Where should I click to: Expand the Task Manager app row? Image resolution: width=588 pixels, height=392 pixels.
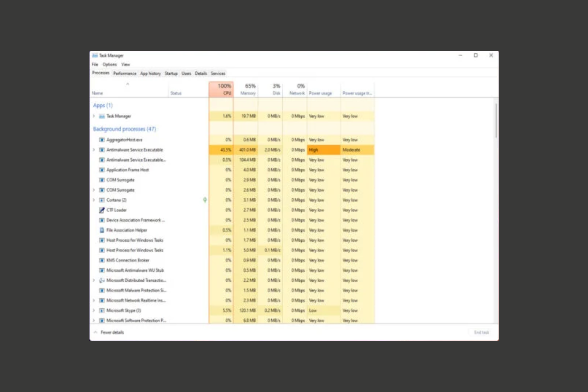(x=94, y=116)
